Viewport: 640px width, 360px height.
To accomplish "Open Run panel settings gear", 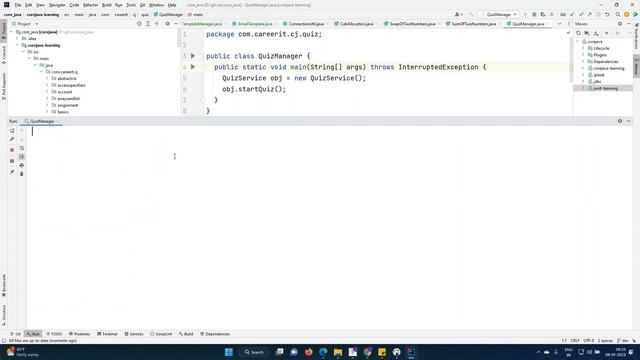I will click(x=620, y=121).
